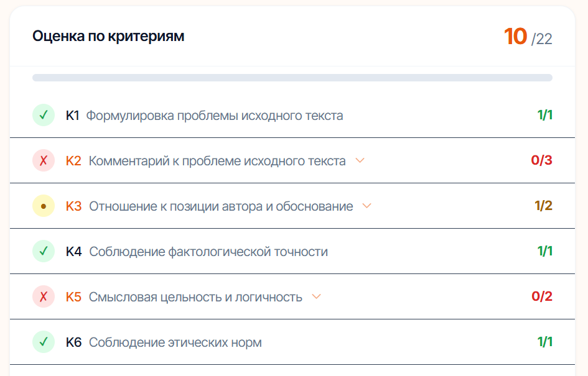Screen dimensions: 588x376
Task: Click the yellow K3 criterion code label
Action: 74,205
